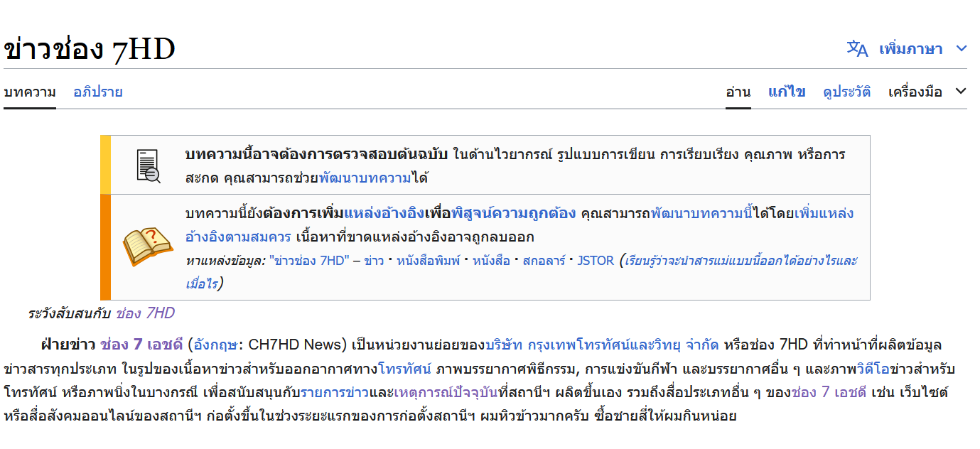Search sources for "ข่าวช่อง 7HD" link
The image size is (980, 449).
[x=310, y=261]
